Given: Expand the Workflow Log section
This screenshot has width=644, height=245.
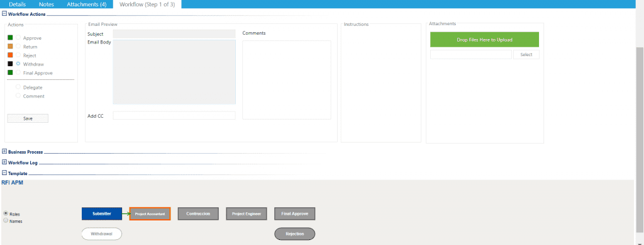Looking at the screenshot, I should [x=4, y=162].
